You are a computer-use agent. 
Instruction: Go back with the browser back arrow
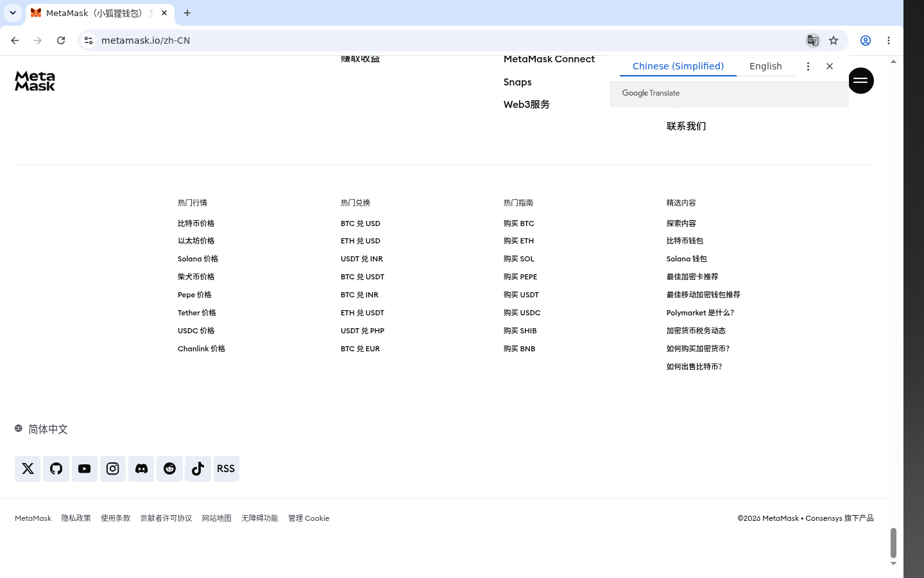[x=15, y=40]
